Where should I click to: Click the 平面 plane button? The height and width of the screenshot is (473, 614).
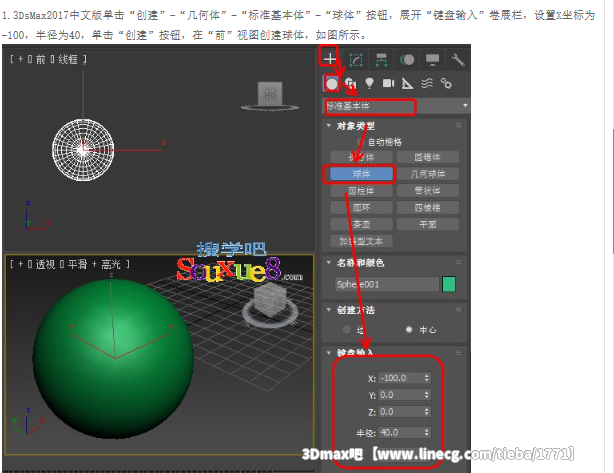[x=428, y=224]
